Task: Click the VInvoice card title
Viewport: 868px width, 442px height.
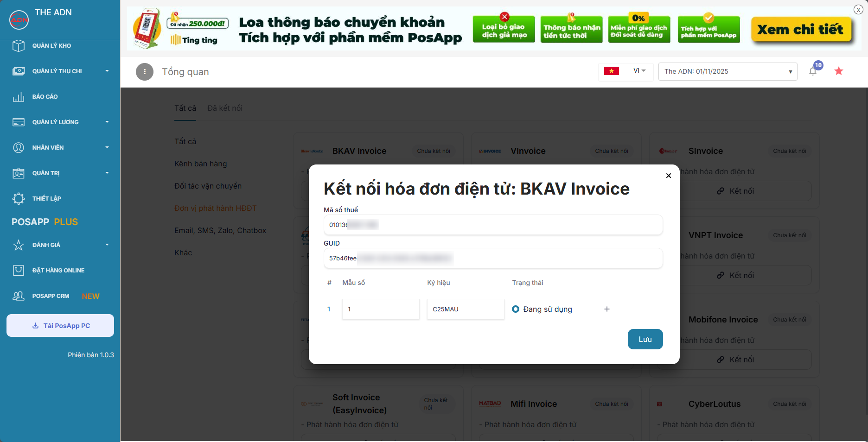Action: pyautogui.click(x=528, y=151)
